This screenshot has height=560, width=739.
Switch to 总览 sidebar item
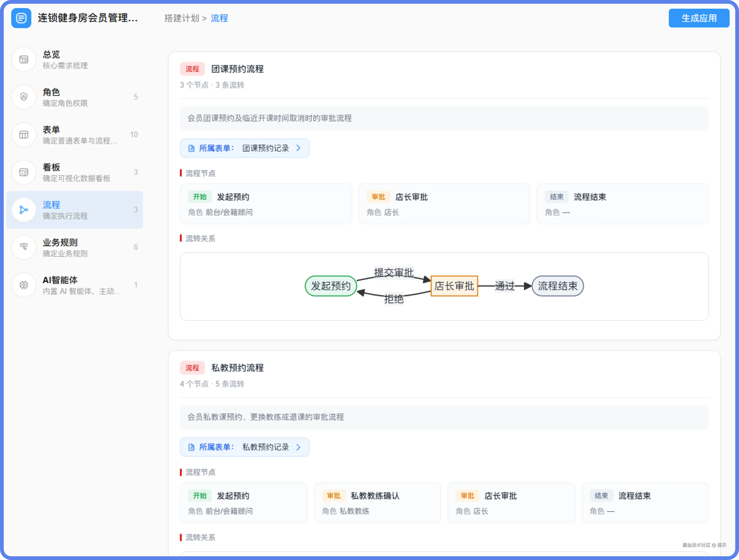74,60
